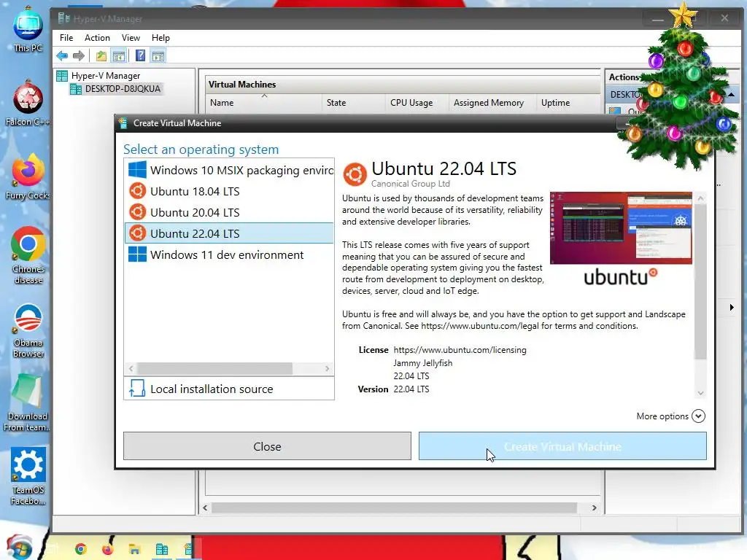Click OS list horizontal scrollbar right arrow
The height and width of the screenshot is (560, 747).
click(327, 368)
